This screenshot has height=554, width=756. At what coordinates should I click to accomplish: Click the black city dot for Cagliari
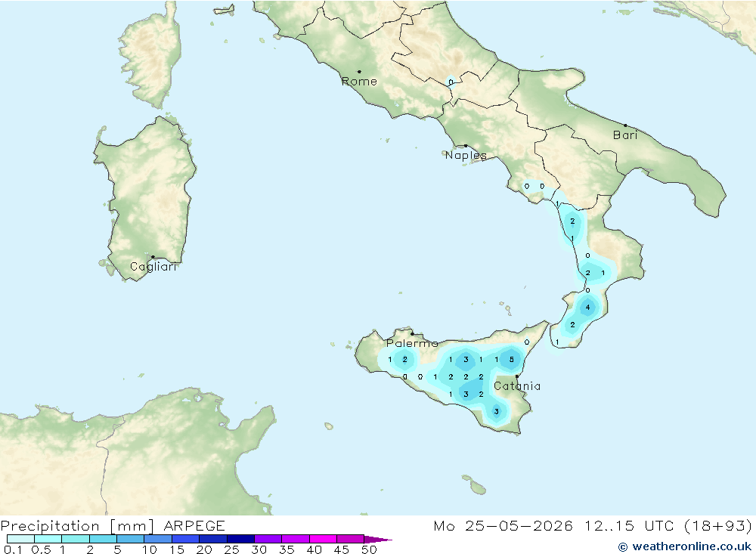153,257
